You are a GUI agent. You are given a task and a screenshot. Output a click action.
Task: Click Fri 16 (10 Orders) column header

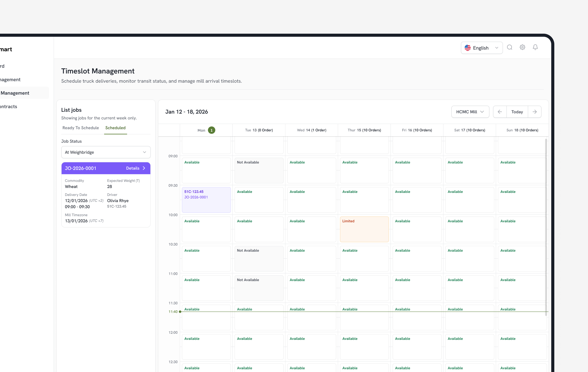[417, 130]
